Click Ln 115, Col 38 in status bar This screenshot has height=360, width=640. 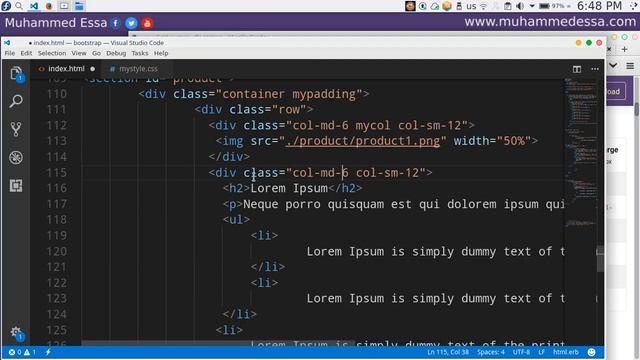[448, 352]
